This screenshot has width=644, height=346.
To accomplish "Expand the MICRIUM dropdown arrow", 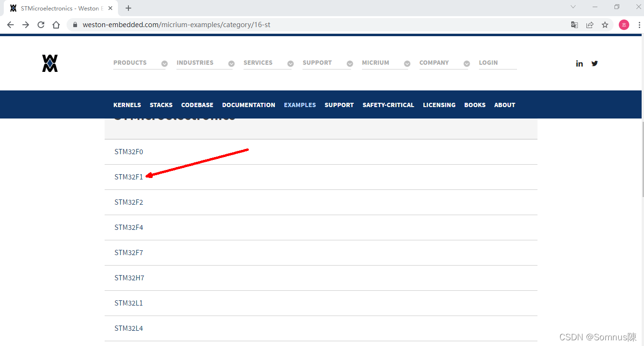I will pyautogui.click(x=407, y=63).
